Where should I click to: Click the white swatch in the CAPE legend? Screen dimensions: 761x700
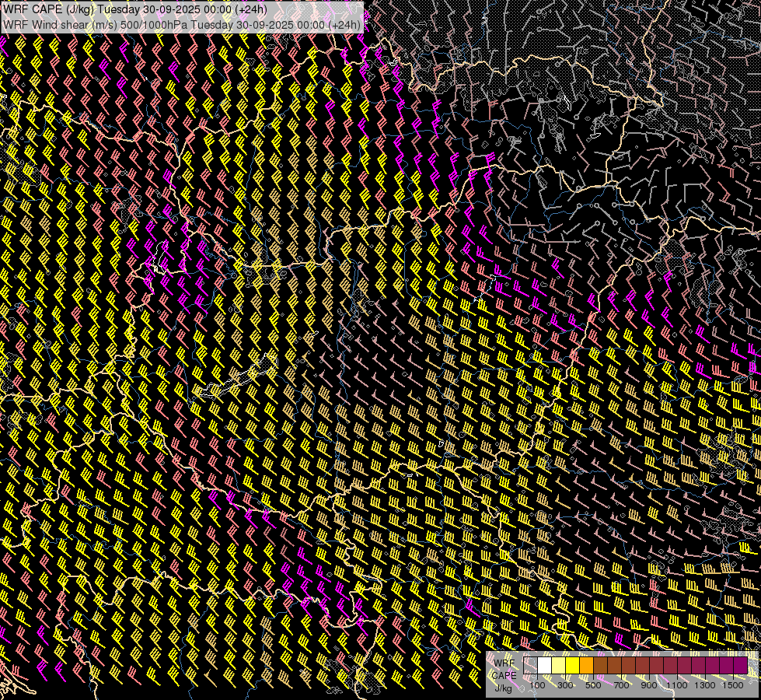click(544, 666)
